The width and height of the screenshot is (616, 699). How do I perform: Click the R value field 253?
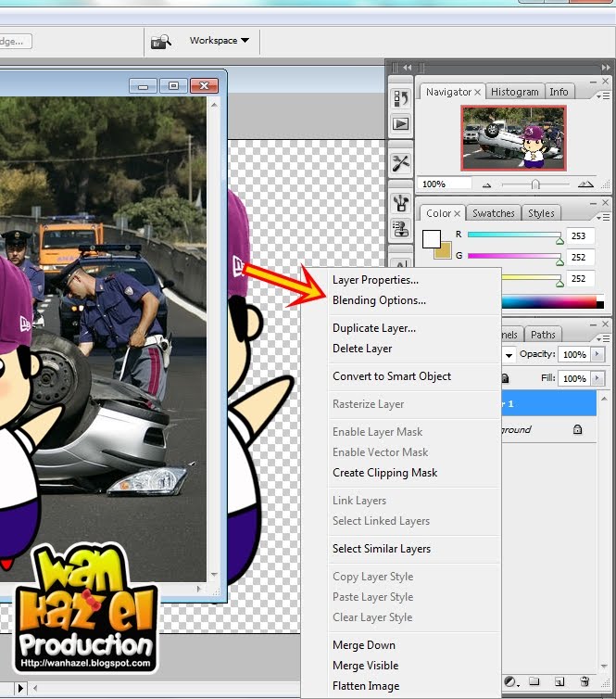point(580,235)
